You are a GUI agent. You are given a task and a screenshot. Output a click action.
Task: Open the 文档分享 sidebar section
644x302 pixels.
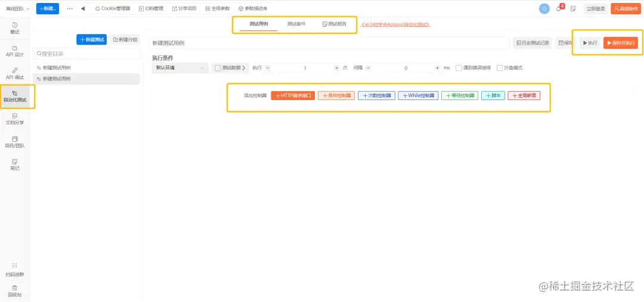(x=15, y=119)
